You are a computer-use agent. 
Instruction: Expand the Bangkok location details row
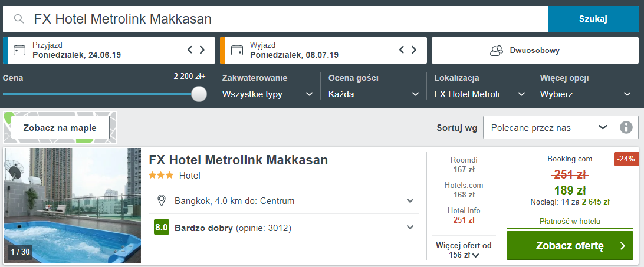[284, 201]
